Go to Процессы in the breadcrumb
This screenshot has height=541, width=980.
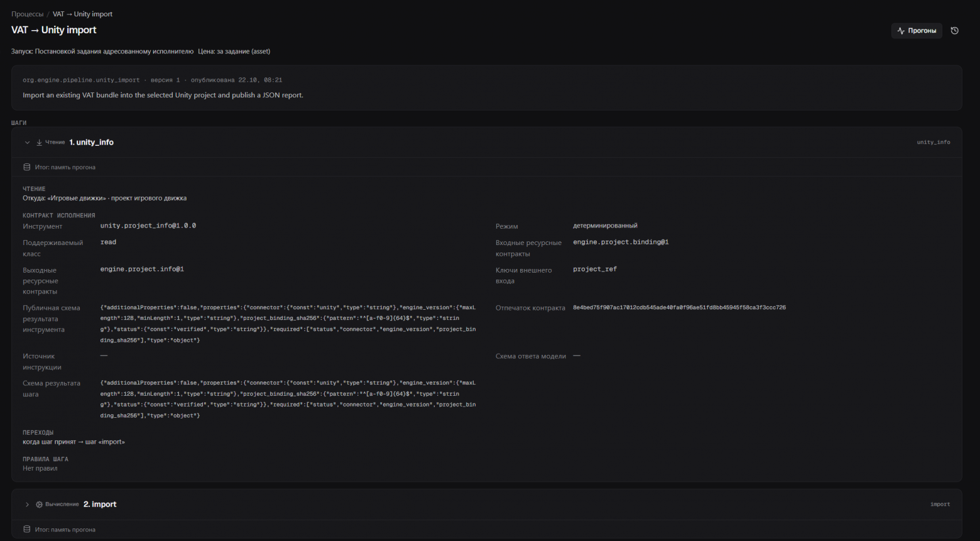pyautogui.click(x=28, y=14)
